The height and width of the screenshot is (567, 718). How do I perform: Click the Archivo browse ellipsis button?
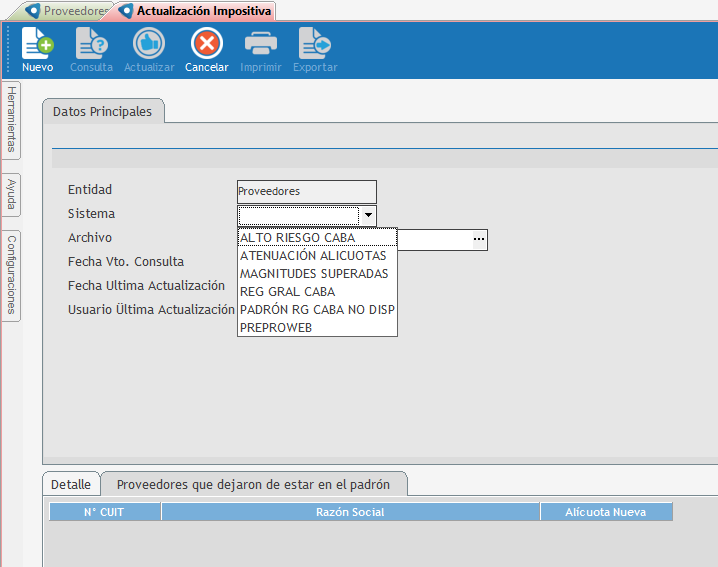point(479,240)
